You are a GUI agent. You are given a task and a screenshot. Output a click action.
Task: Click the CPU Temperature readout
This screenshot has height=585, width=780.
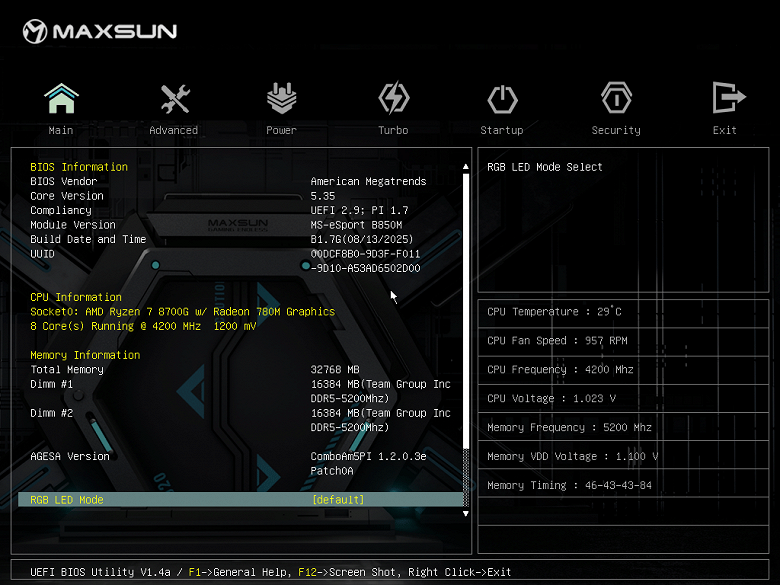(x=554, y=312)
